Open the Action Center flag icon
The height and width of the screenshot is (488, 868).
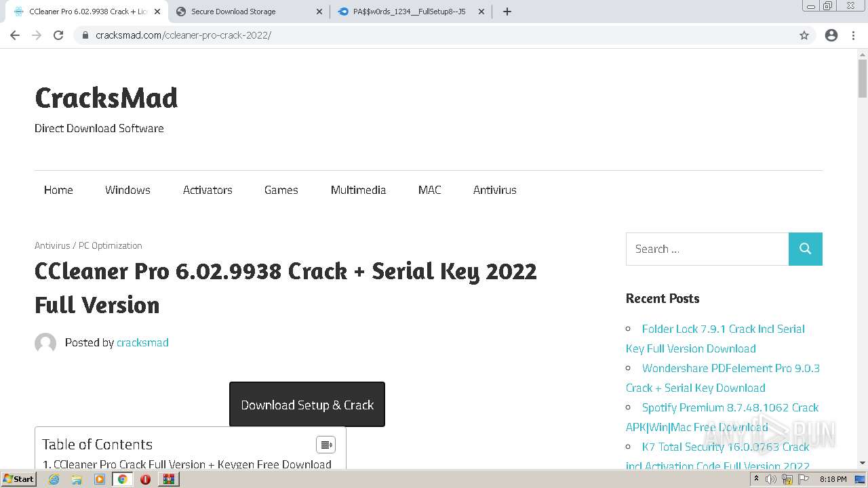[804, 479]
